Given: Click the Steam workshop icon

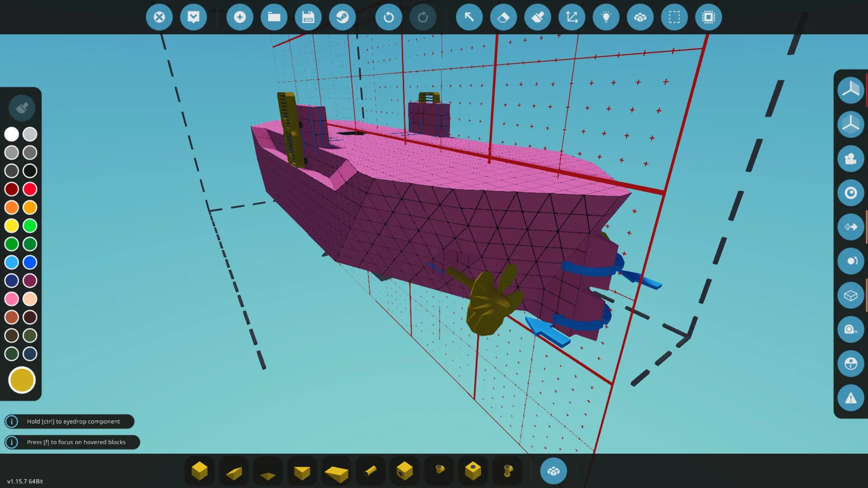Looking at the screenshot, I should [342, 17].
